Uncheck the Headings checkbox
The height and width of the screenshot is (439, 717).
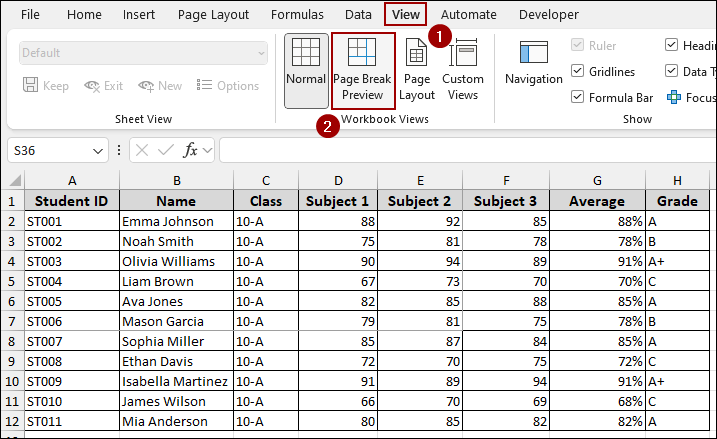coord(672,44)
